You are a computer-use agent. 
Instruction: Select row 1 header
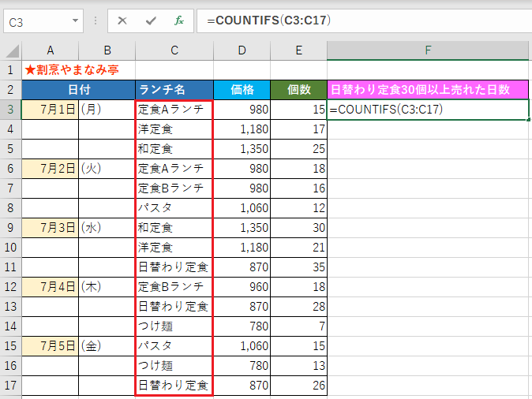(x=10, y=70)
